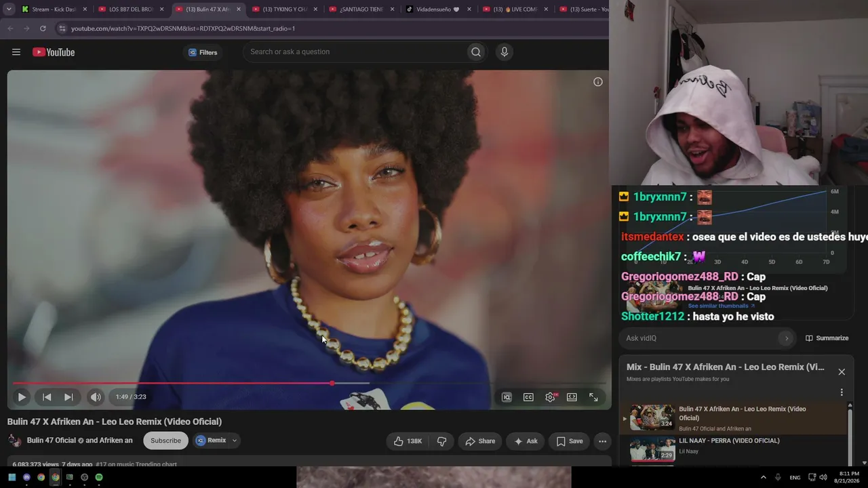The width and height of the screenshot is (868, 488).
Task: Focus the YouTube search box
Action: pos(355,52)
